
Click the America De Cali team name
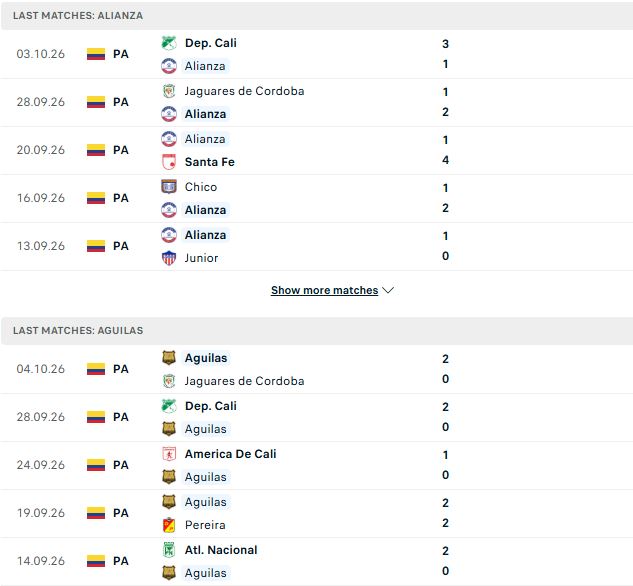231,454
